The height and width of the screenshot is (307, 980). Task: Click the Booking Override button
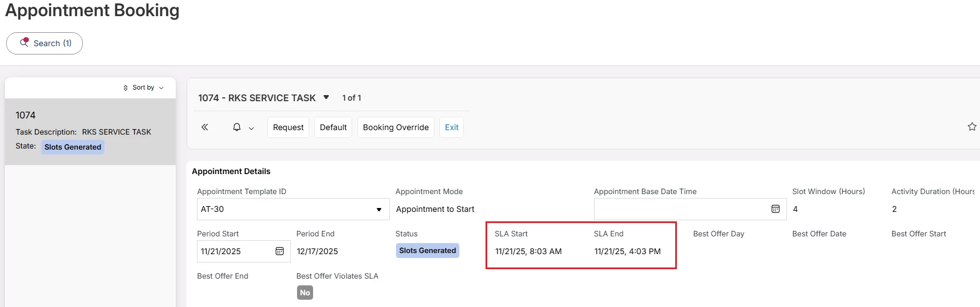[x=395, y=127]
